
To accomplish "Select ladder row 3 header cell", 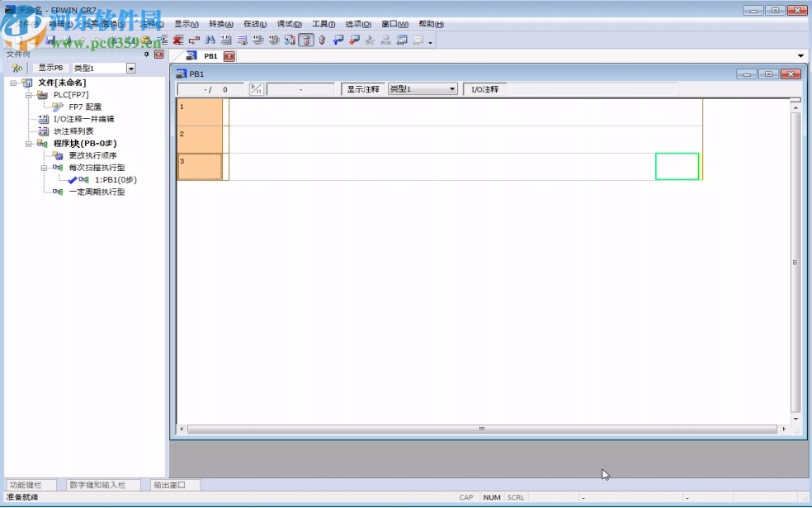I will (x=200, y=167).
